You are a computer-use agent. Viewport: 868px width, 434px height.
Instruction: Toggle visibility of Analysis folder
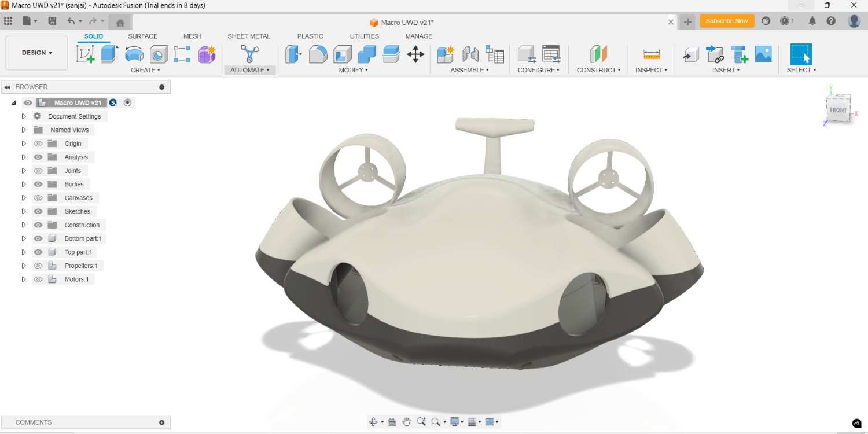click(38, 157)
